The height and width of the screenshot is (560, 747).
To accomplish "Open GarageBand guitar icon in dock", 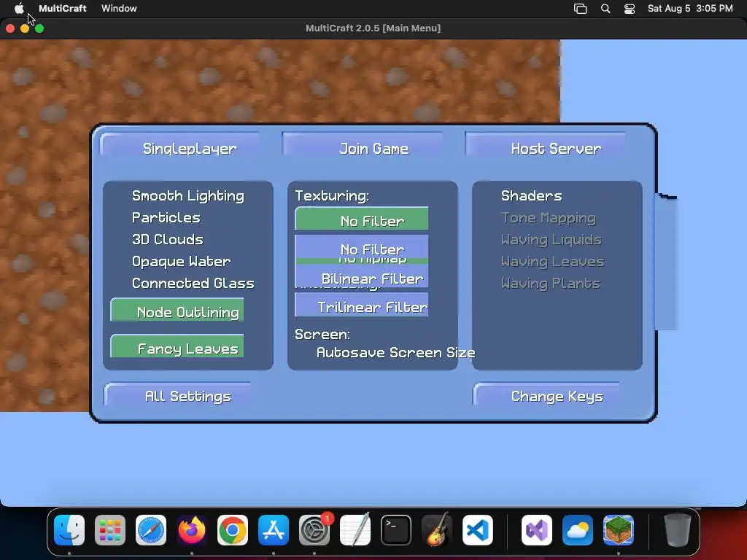I will coord(437,530).
